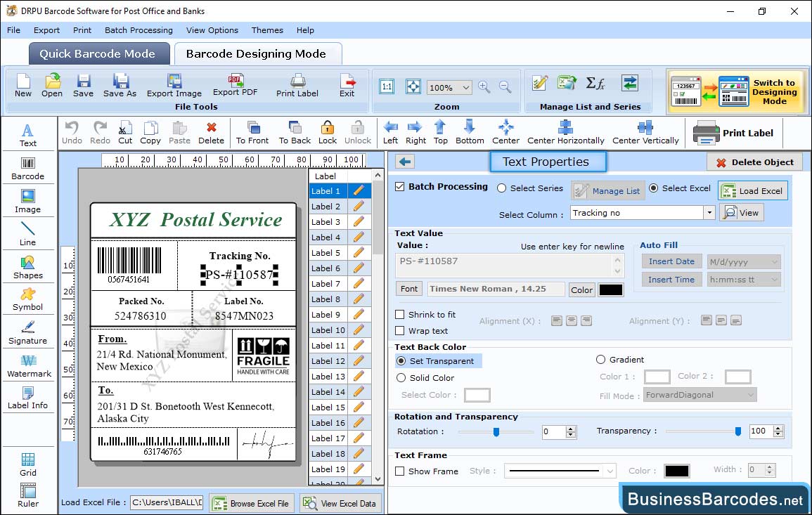Viewport: 812px width, 515px height.
Task: Enable Show Frame checkbox
Action: 400,471
